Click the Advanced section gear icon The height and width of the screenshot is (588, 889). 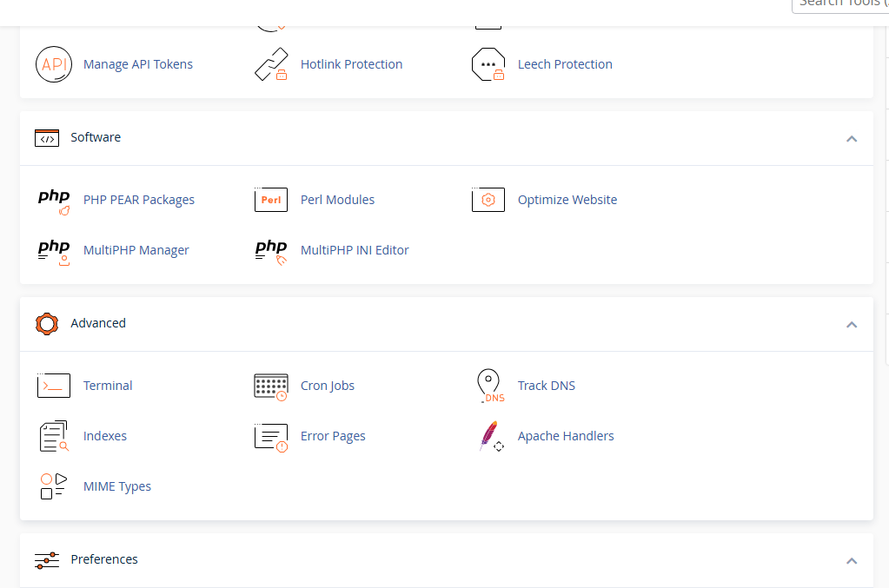[47, 323]
